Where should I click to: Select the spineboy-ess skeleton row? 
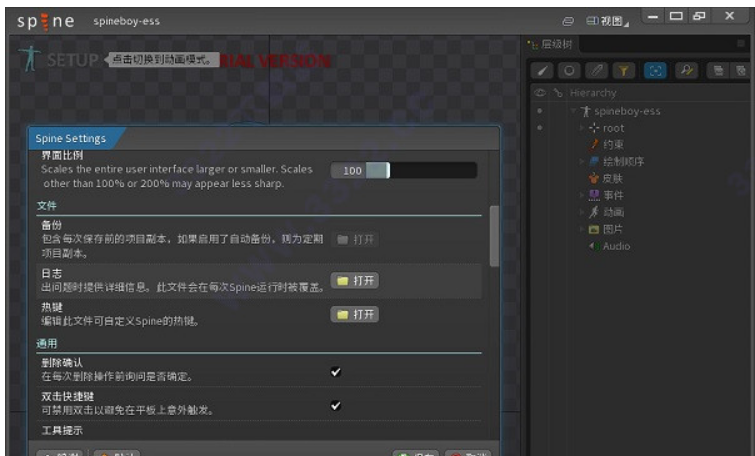tap(622, 111)
